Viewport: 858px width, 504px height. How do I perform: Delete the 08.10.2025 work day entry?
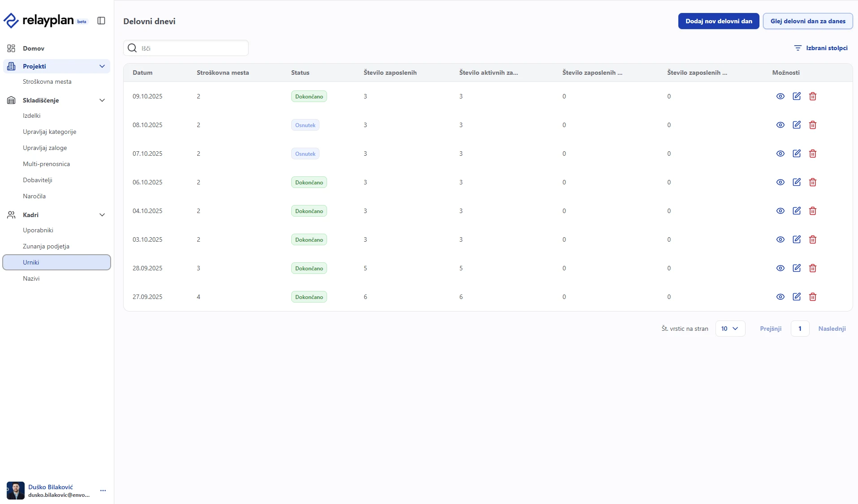pyautogui.click(x=813, y=125)
